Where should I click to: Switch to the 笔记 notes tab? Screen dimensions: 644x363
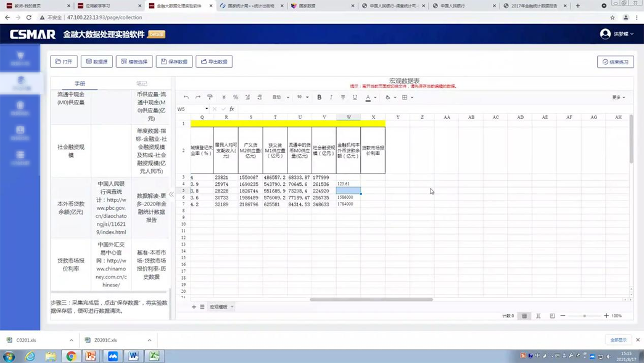pyautogui.click(x=142, y=83)
